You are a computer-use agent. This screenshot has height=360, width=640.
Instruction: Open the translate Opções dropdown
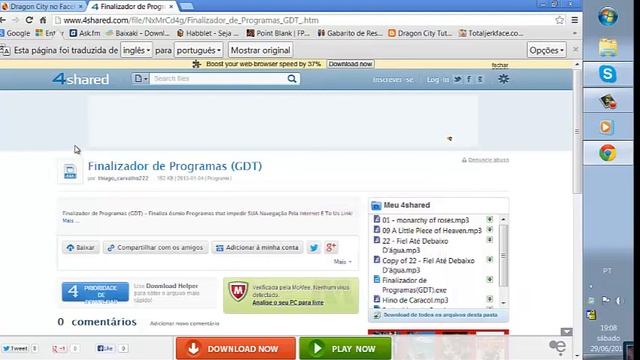click(x=546, y=50)
